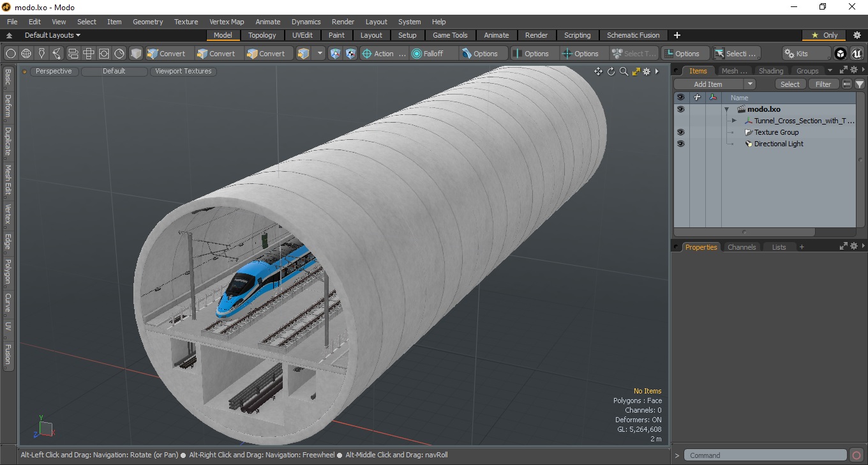The height and width of the screenshot is (465, 868).
Task: Click the black cube kit icon
Action: pyautogui.click(x=841, y=54)
